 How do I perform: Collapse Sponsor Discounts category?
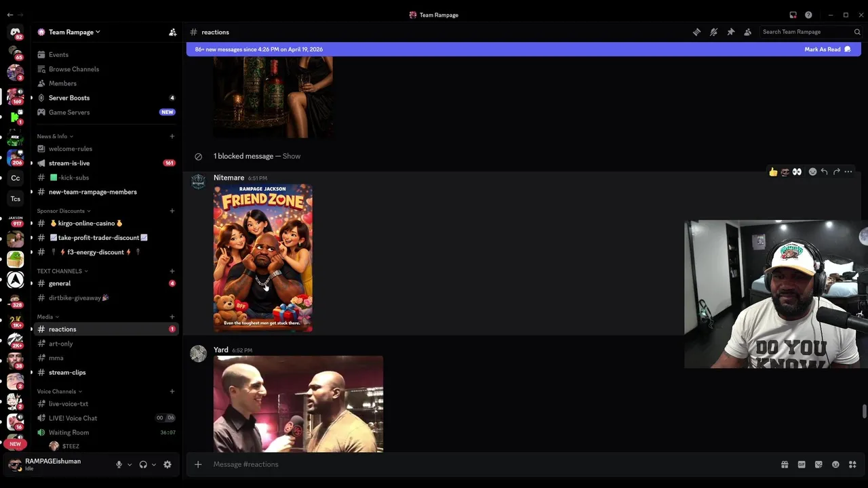pyautogui.click(x=64, y=211)
